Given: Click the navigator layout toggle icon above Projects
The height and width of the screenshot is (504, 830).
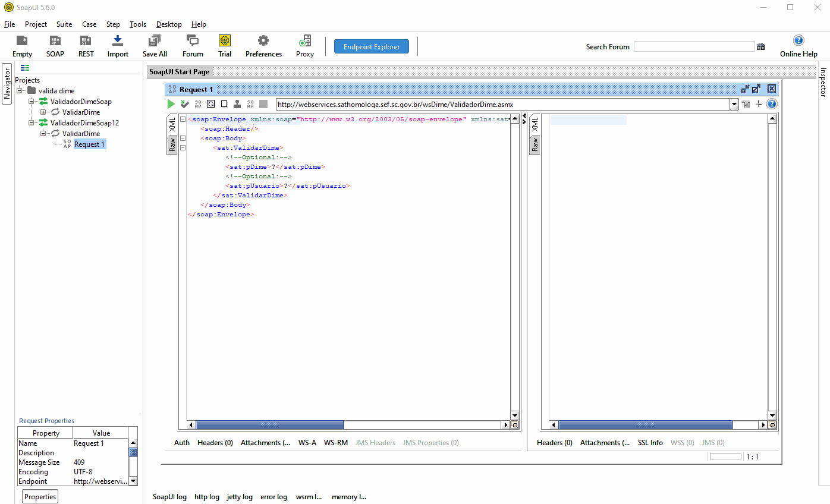Looking at the screenshot, I should click(25, 68).
